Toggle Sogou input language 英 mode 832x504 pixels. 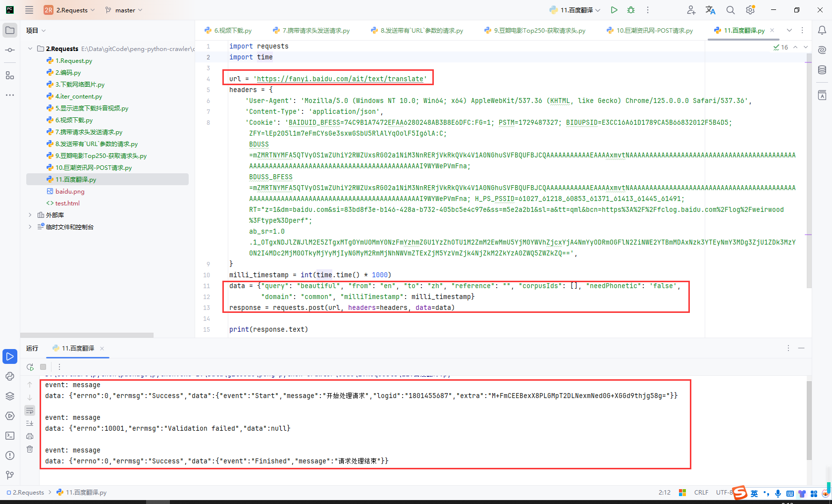(x=754, y=493)
